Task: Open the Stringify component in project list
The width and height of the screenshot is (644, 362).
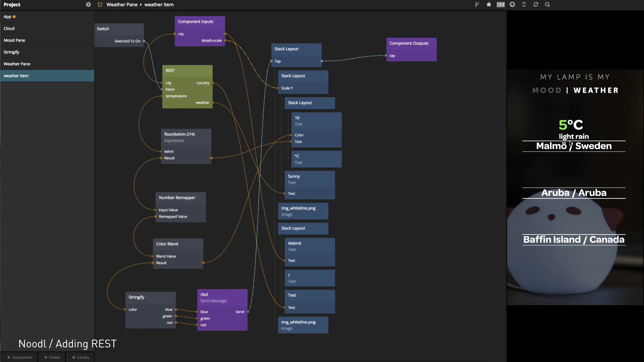Action: click(11, 52)
